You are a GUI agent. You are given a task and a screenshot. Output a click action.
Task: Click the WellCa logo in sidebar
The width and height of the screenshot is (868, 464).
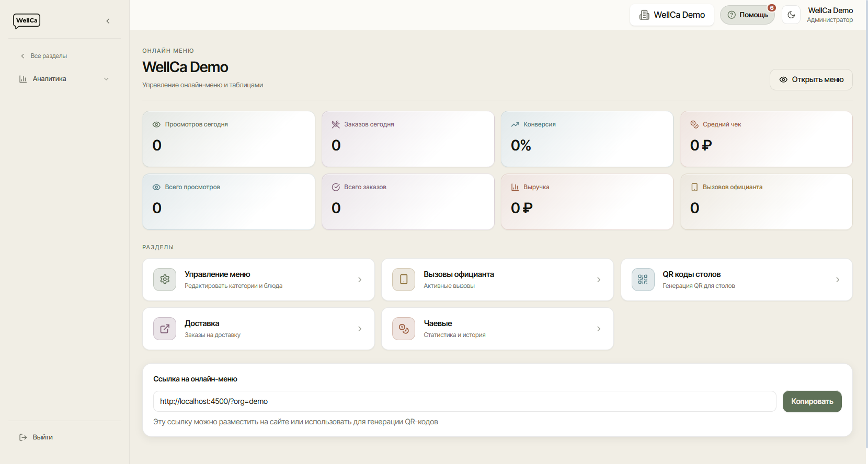[27, 21]
